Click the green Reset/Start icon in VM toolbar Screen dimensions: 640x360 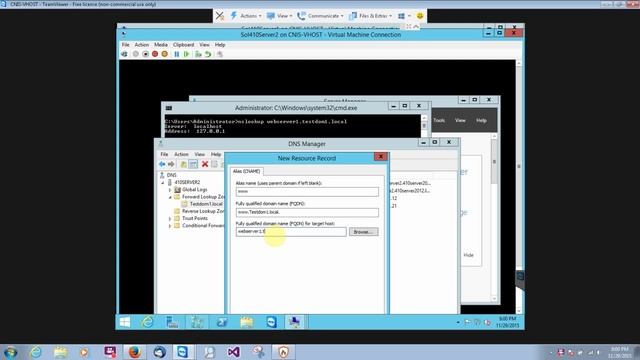[x=187, y=54]
